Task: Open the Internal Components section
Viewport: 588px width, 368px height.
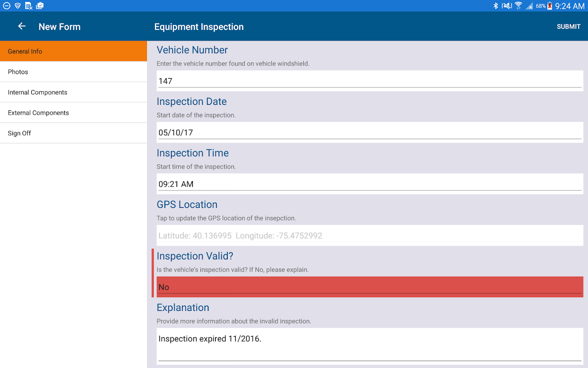Action: 73,92
